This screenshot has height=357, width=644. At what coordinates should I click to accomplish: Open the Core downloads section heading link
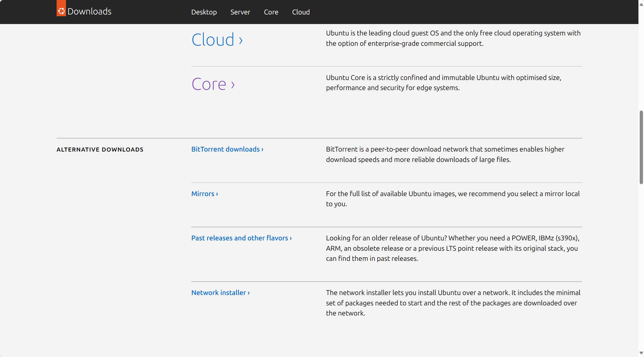(209, 84)
